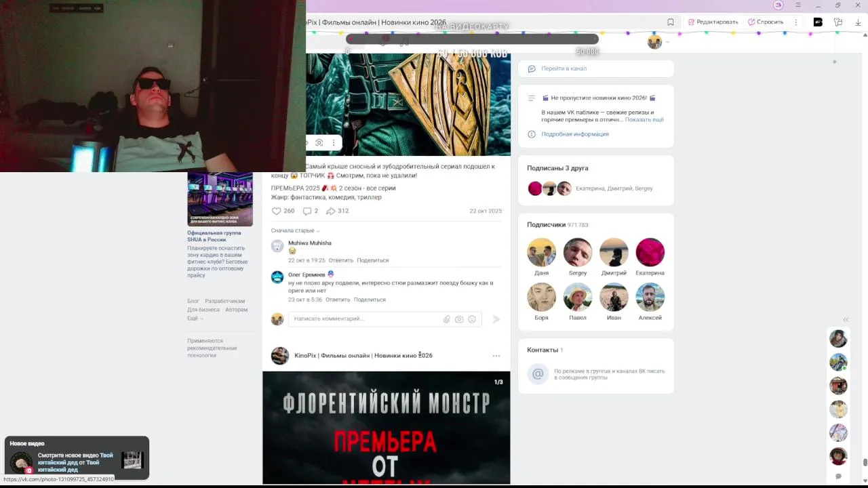The height and width of the screenshot is (488, 868).
Task: Add a photo via camera icon in comment box
Action: [x=459, y=319]
